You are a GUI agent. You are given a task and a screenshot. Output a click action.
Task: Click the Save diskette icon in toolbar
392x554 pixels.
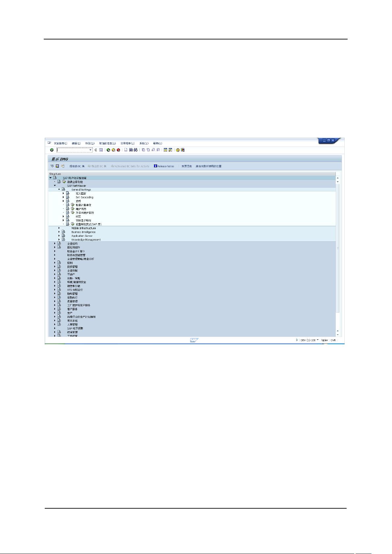point(101,150)
